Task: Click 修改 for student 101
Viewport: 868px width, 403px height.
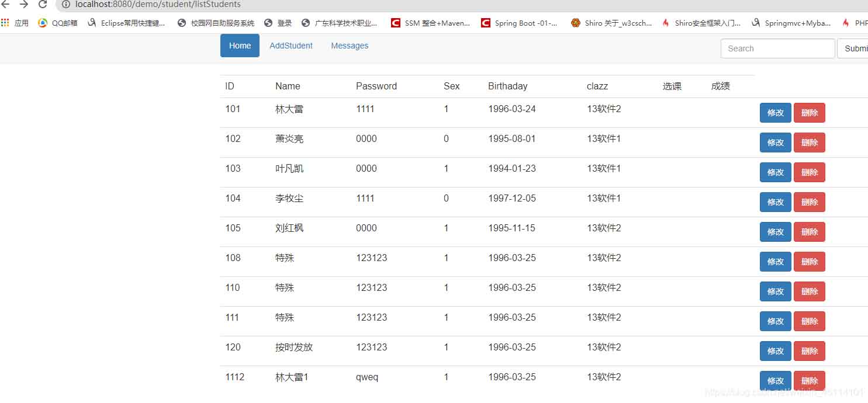Action: coord(775,113)
